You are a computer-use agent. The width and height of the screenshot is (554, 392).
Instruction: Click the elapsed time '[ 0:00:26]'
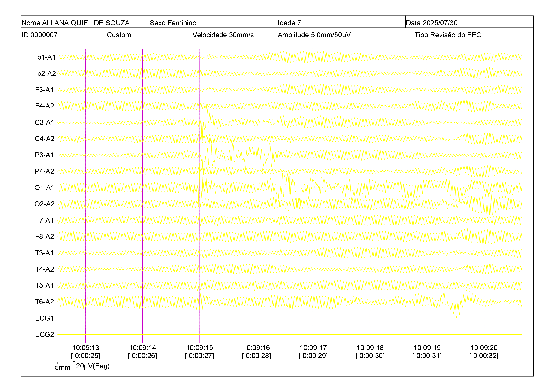click(x=143, y=356)
